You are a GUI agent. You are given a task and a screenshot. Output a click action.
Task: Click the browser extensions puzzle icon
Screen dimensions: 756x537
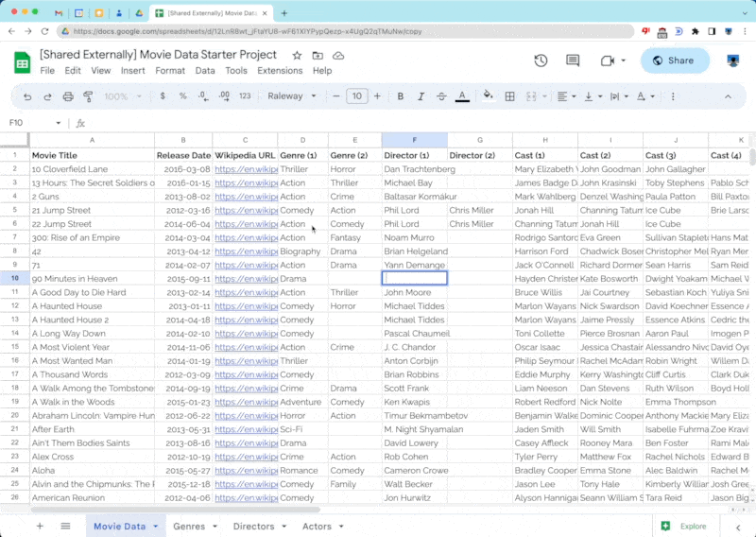695,31
